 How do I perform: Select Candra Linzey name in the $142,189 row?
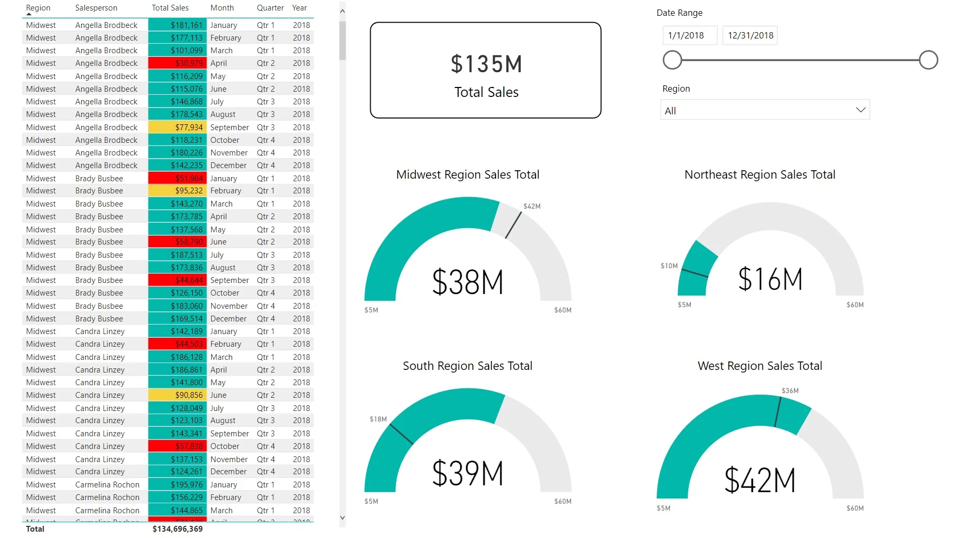coord(100,331)
